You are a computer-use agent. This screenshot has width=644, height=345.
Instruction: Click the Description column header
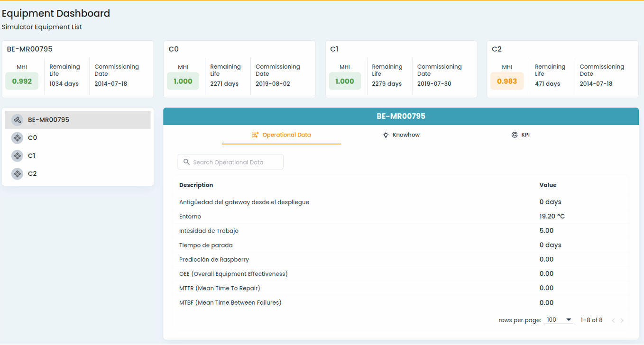pos(196,185)
